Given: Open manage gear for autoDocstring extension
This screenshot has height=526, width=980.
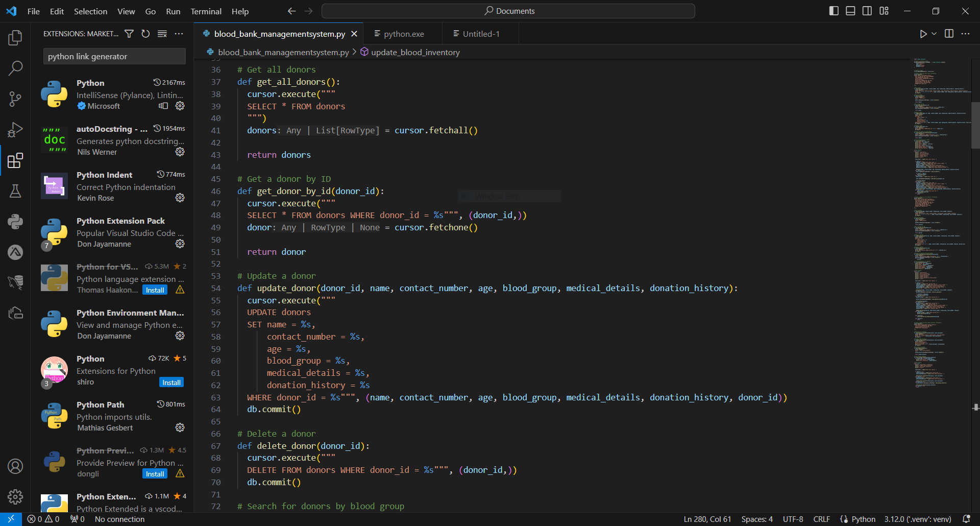Looking at the screenshot, I should click(x=180, y=152).
